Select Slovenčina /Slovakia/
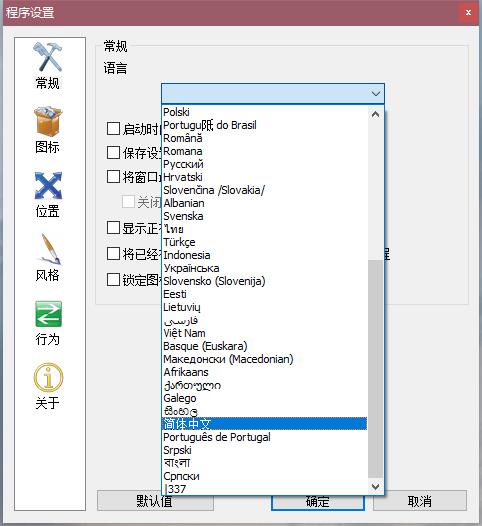482x526 pixels. pyautogui.click(x=265, y=190)
